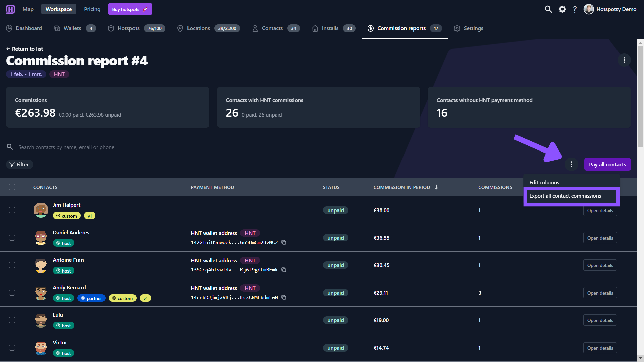Click the help question mark icon

point(575,9)
